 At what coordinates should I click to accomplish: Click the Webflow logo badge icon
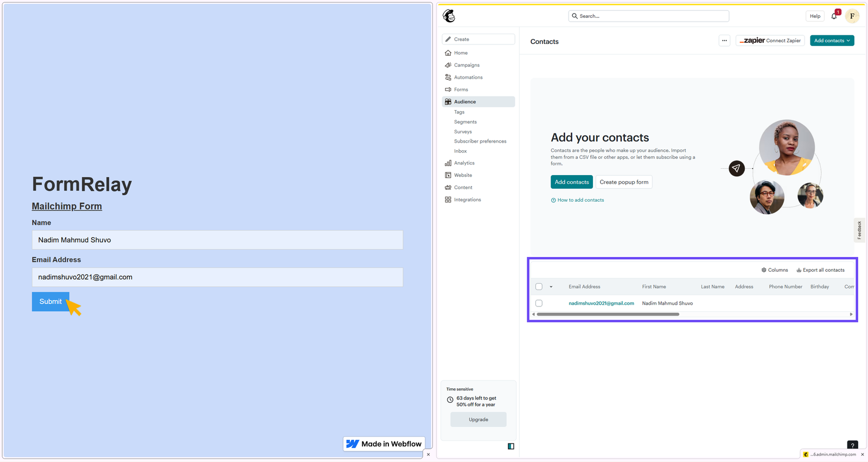(353, 444)
